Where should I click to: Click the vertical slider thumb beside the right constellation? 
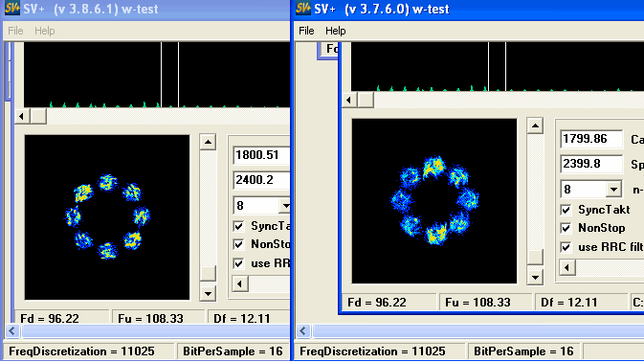point(535,258)
